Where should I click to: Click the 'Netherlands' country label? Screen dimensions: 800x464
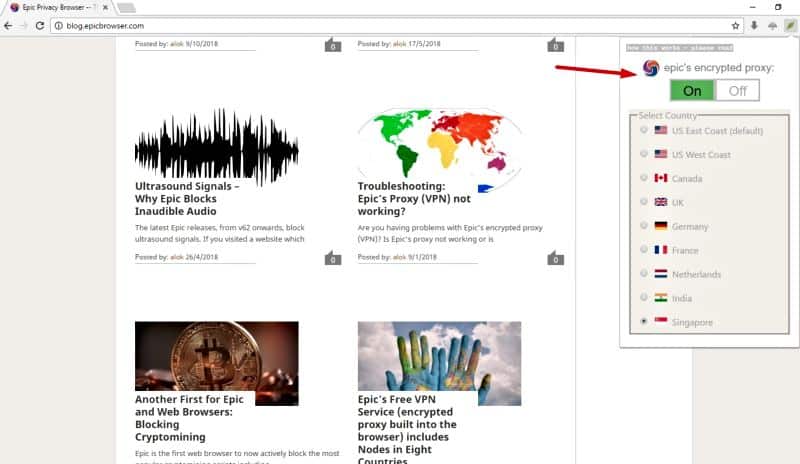696,275
